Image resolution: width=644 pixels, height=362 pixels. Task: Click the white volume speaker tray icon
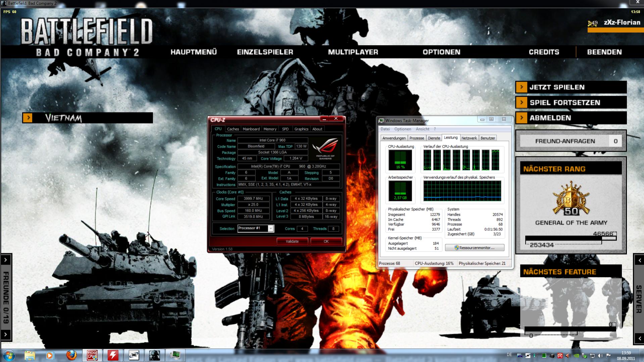pos(600,356)
